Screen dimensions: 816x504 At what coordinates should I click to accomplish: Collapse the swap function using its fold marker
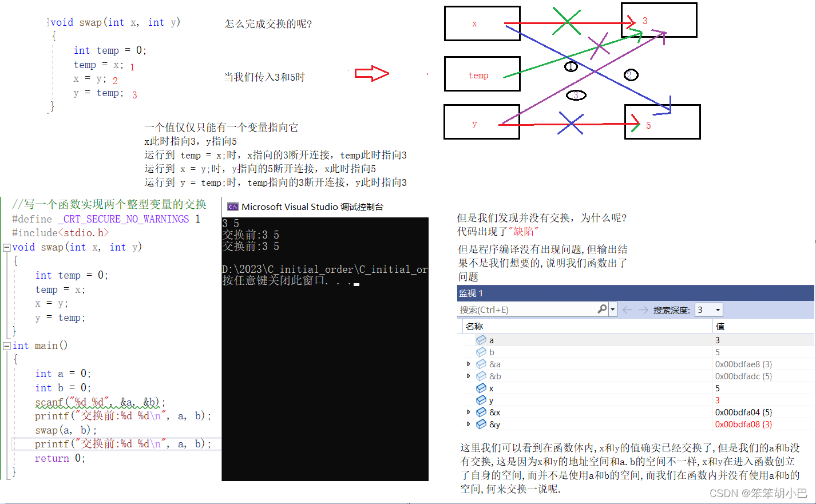(x=6, y=247)
